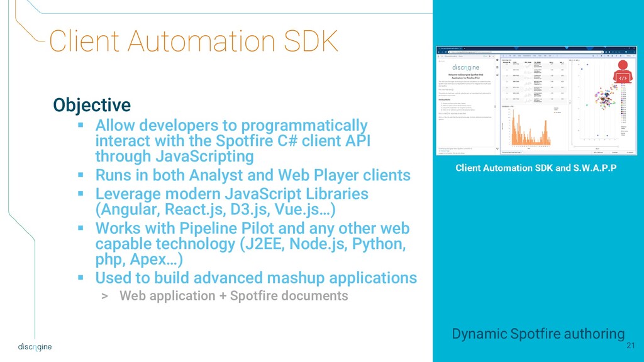Click the 'php, Apex…)' line
This screenshot has height=362, width=644.
(x=139, y=260)
